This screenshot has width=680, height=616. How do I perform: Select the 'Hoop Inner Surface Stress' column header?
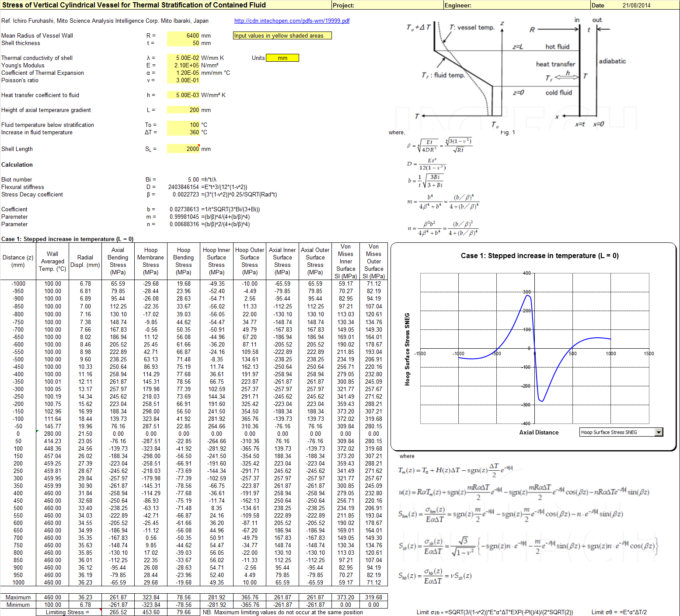click(216, 261)
